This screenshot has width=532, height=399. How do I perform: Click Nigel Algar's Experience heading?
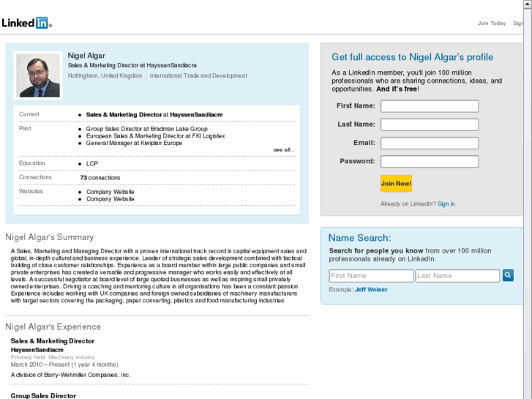53,327
